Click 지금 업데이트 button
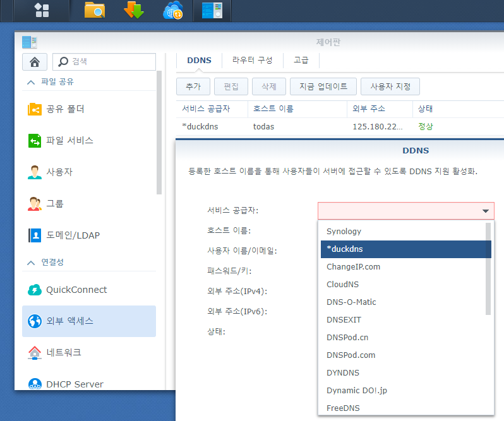 (x=323, y=86)
